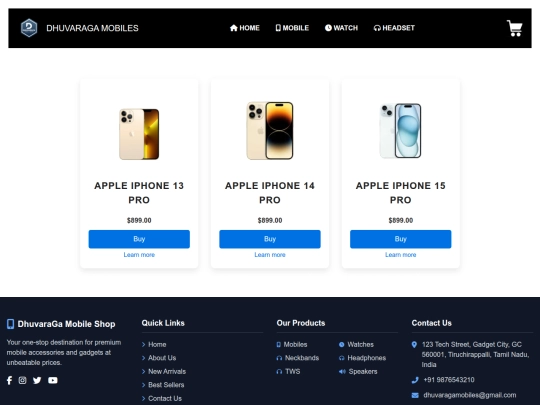Screen dimensions: 540x405
Task: Open the MOBILE navigation item
Action: coord(292,28)
